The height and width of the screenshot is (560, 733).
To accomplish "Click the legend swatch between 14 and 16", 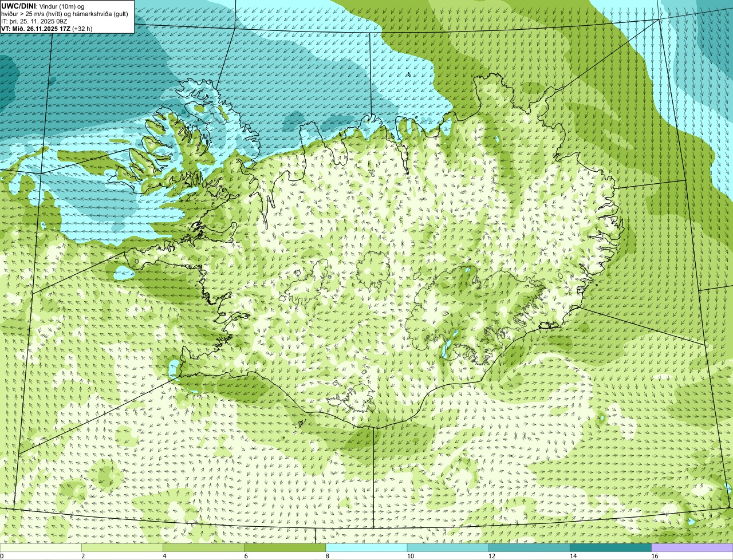I will 611,548.
